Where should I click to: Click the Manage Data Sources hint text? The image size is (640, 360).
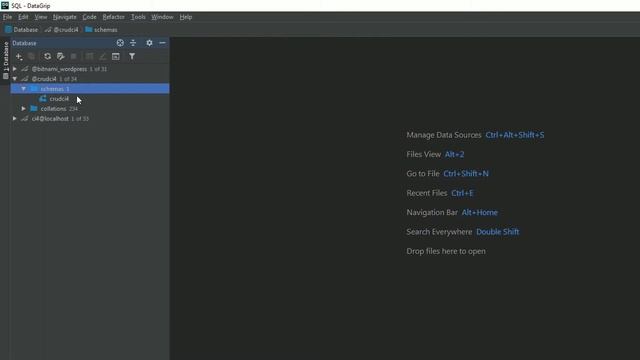tap(444, 135)
